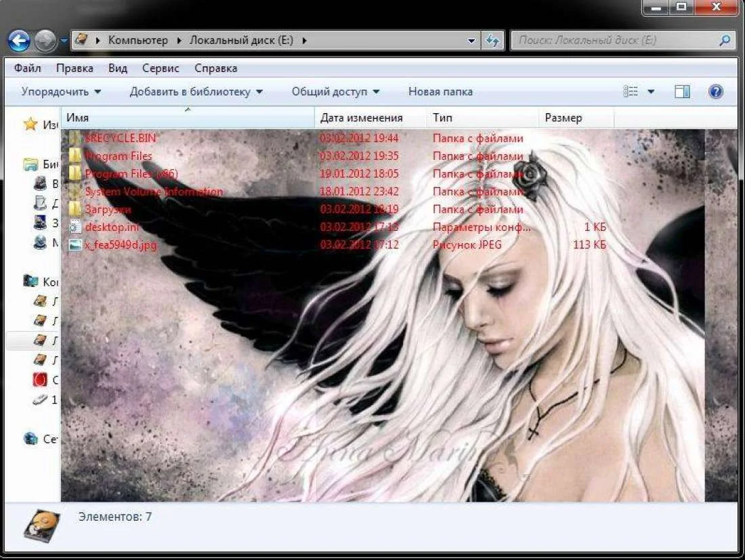This screenshot has height=560, width=745.
Task: Open the Упорядочить dropdown
Action: 61,91
